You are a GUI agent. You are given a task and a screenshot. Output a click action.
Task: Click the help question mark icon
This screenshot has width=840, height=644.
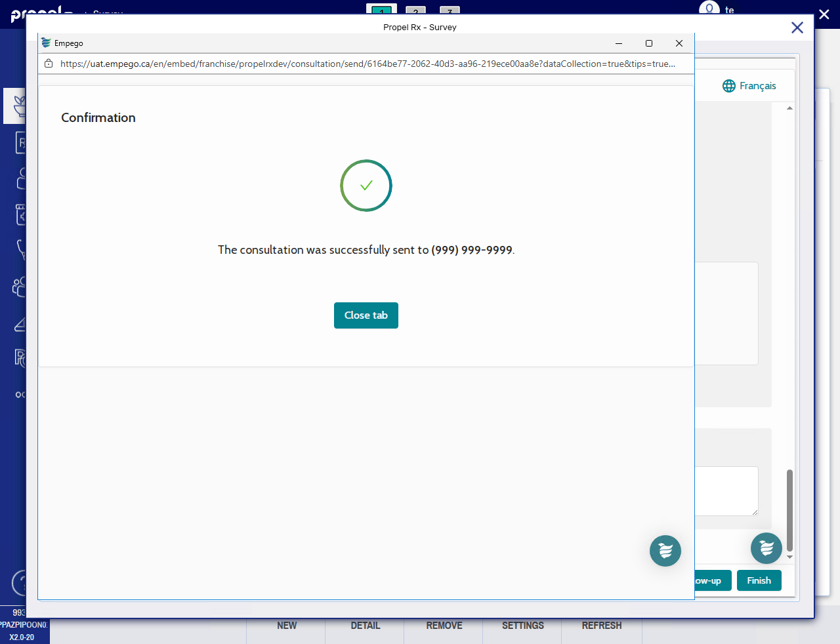tap(20, 582)
